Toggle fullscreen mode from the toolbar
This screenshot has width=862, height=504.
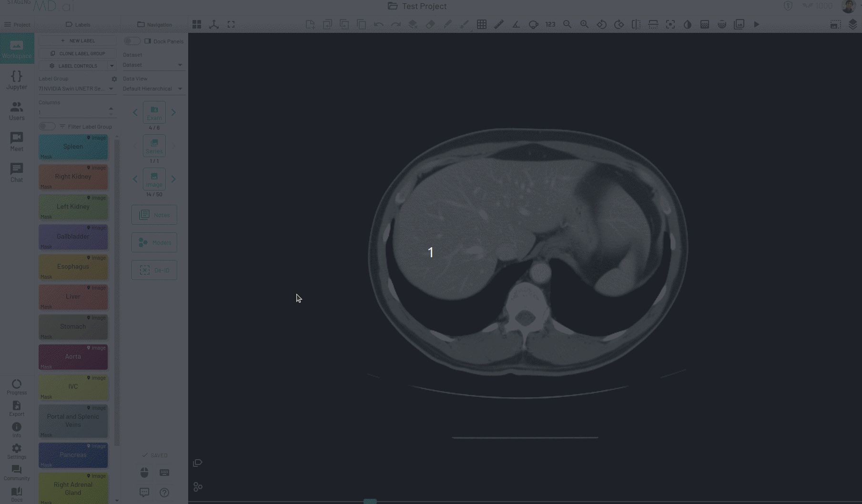pyautogui.click(x=231, y=24)
